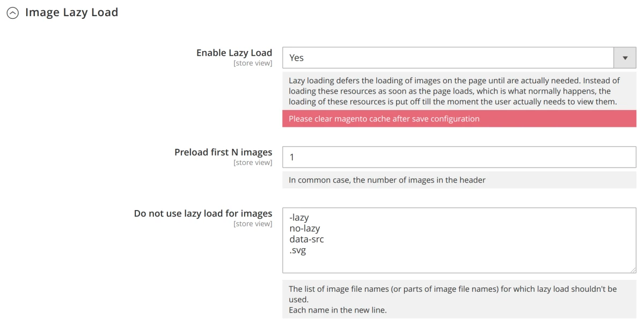Click the dropdown arrow next to Yes

pyautogui.click(x=624, y=57)
